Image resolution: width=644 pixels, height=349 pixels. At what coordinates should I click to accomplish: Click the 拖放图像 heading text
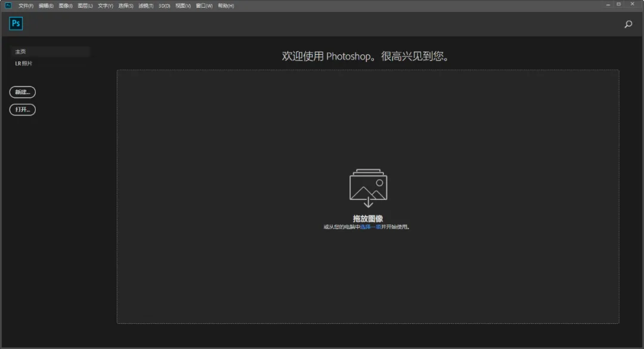[368, 219]
